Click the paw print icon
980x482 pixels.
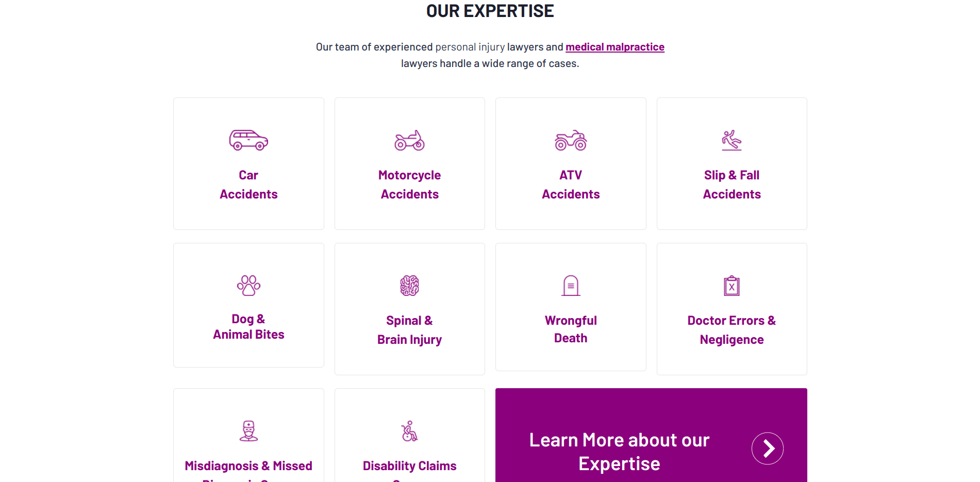[x=248, y=286]
